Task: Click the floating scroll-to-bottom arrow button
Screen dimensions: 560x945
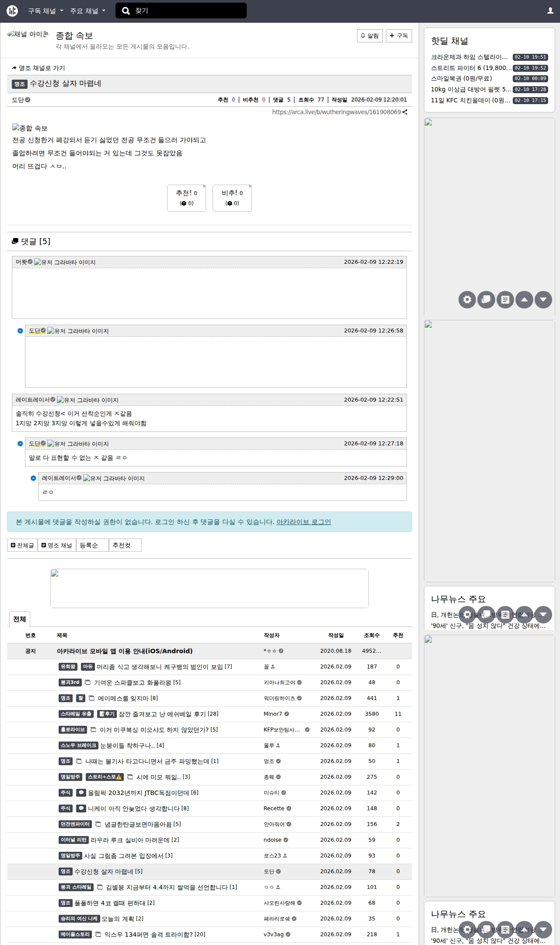Action: [x=543, y=300]
